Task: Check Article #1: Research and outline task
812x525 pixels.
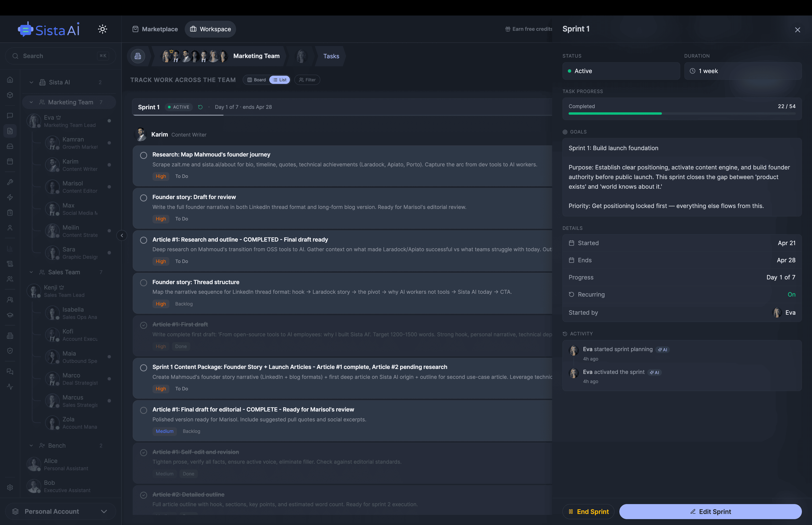Action: click(x=144, y=240)
